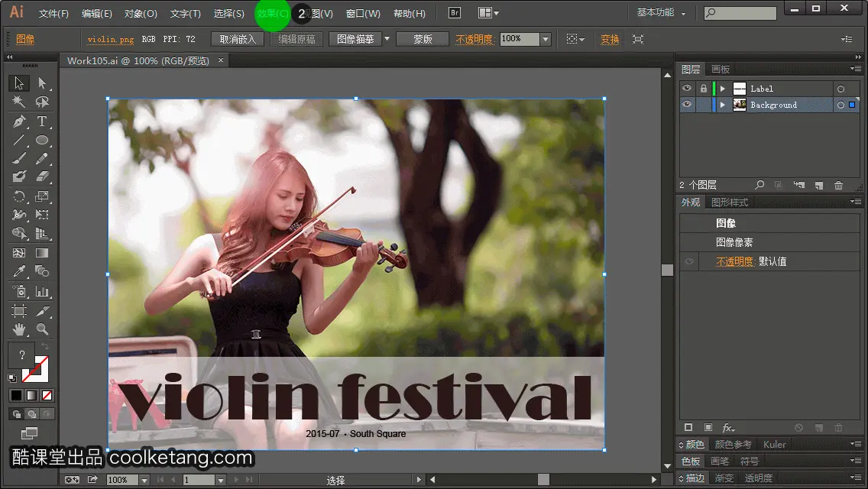Open Adobe Bridge from Br icon
This screenshot has width=868, height=489.
[455, 13]
